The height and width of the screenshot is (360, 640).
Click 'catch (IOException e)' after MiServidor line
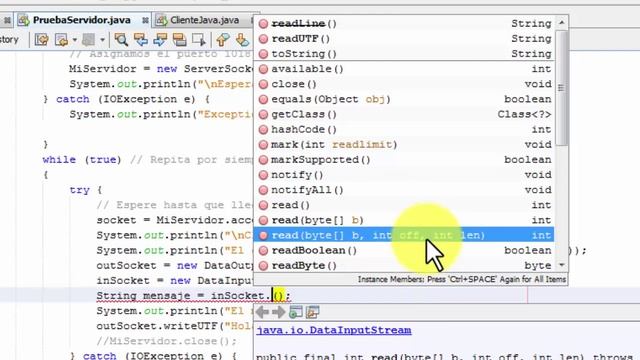tap(127, 99)
